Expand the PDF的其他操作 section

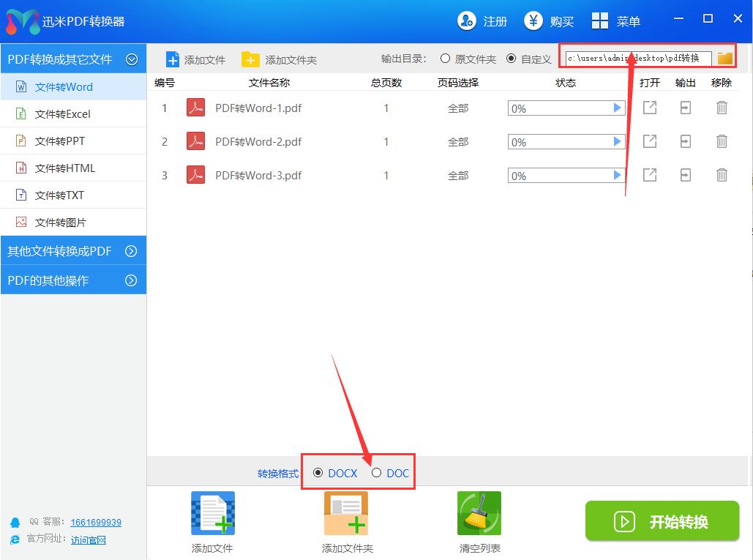(73, 280)
